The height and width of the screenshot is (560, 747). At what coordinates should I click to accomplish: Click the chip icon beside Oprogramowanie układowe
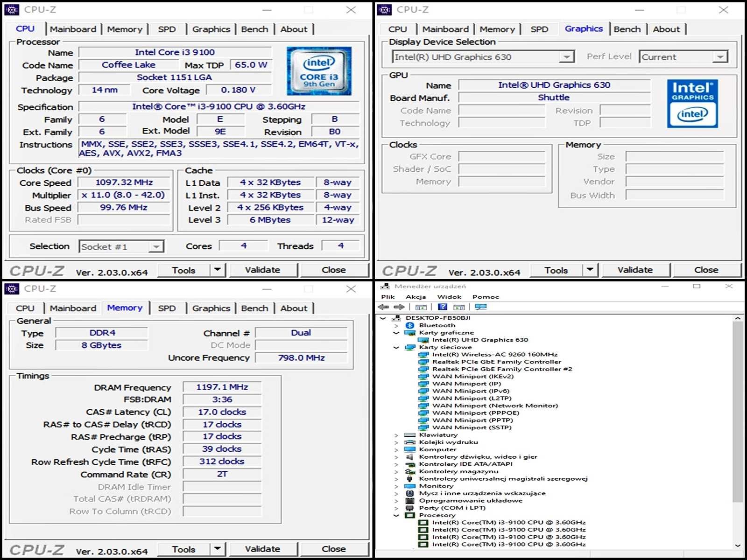[x=410, y=501]
